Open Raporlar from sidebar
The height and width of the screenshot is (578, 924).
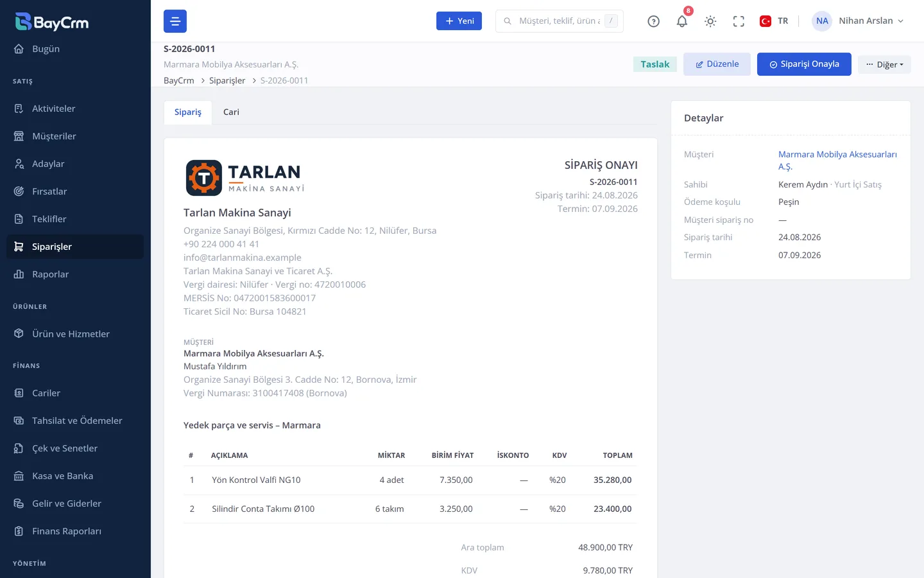coord(75,274)
